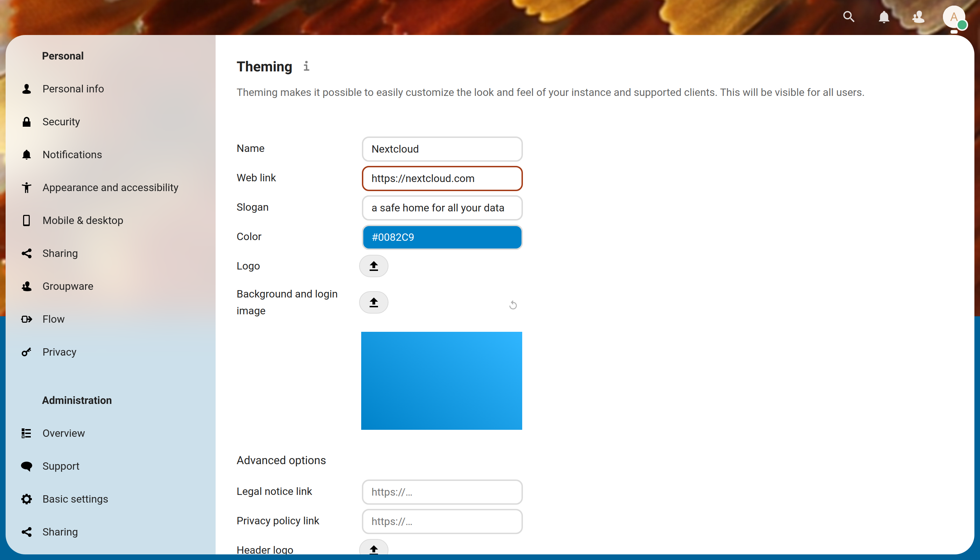Viewport: 980px width, 560px height.
Task: Focus the Legal notice link field
Action: 442,491
